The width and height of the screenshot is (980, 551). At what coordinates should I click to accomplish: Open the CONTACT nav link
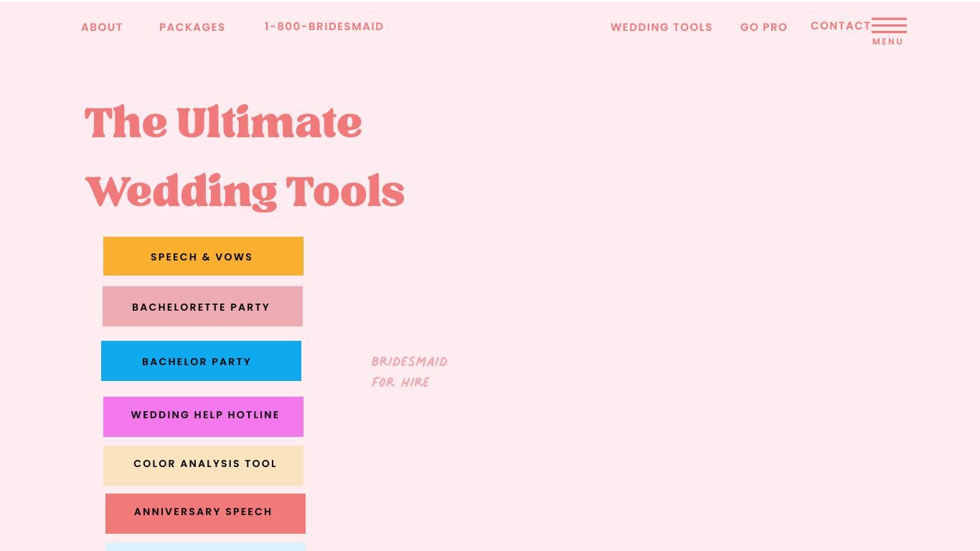click(840, 26)
